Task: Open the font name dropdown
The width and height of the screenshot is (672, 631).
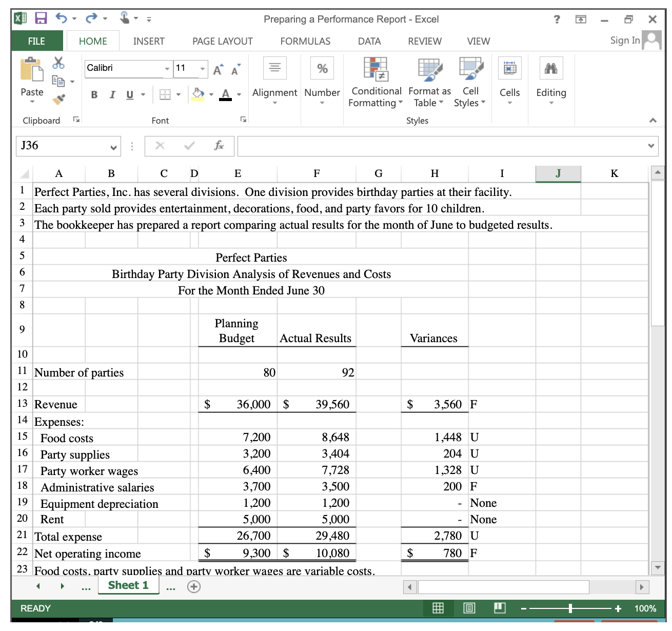Action: (167, 68)
